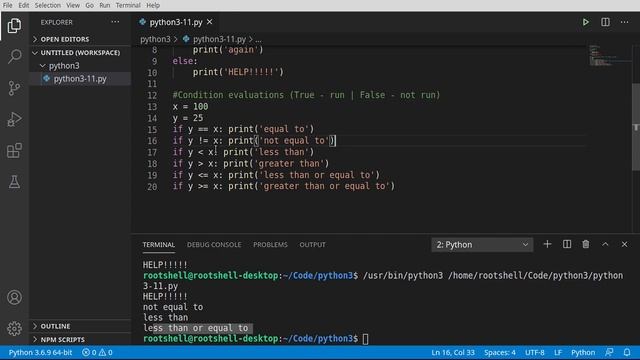Open notifications bell in status bar
The height and width of the screenshot is (360, 640).
coord(627,352)
